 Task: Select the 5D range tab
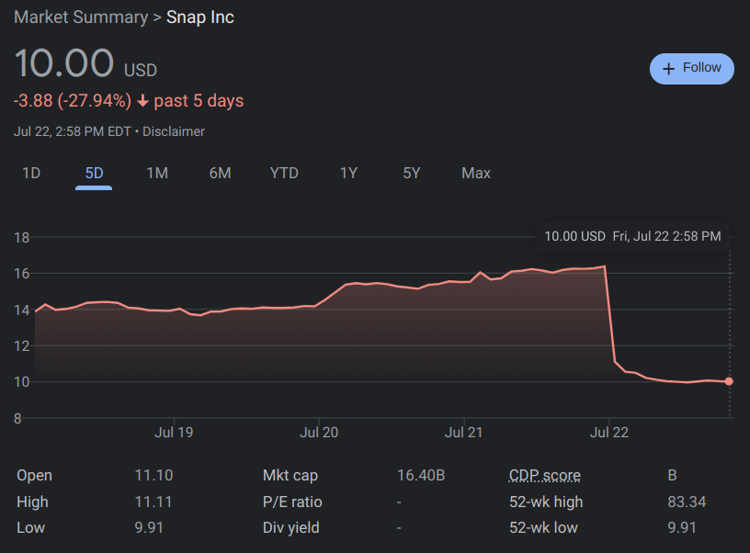click(x=94, y=173)
